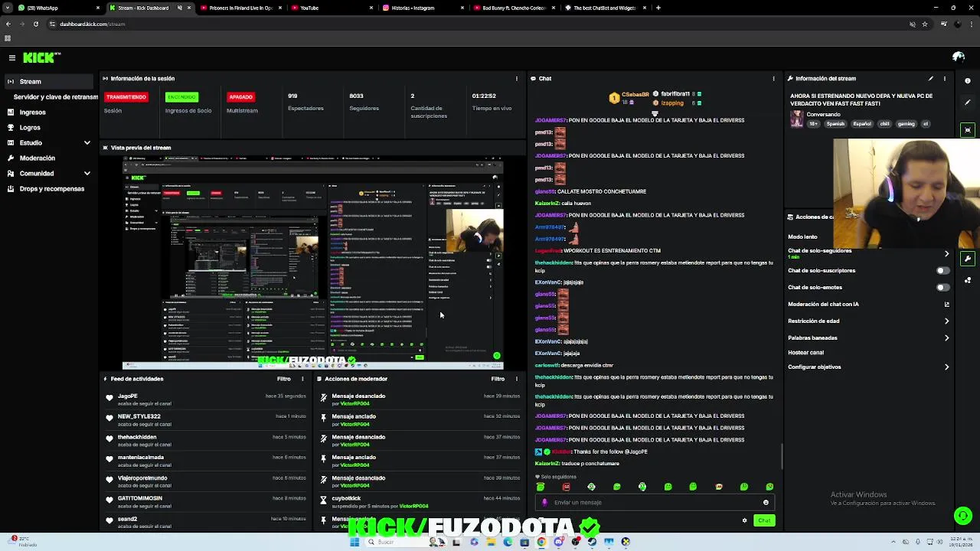Open the emoji picker in message box
This screenshot has height=551, width=980.
766,503
